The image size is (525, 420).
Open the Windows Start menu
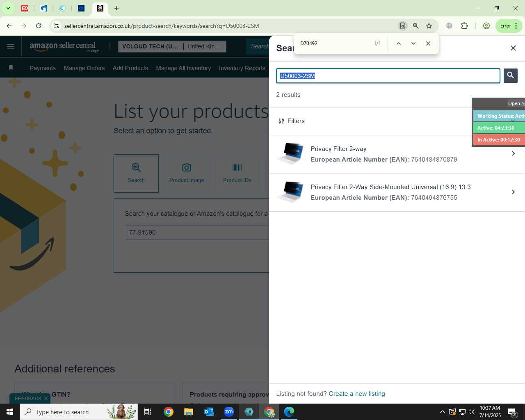[10, 412]
